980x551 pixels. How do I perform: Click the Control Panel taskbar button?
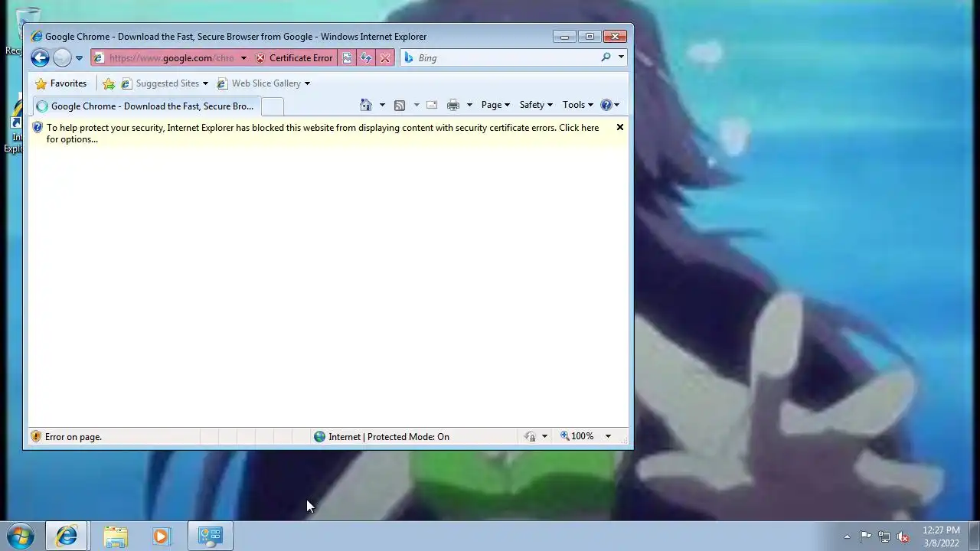coord(210,536)
